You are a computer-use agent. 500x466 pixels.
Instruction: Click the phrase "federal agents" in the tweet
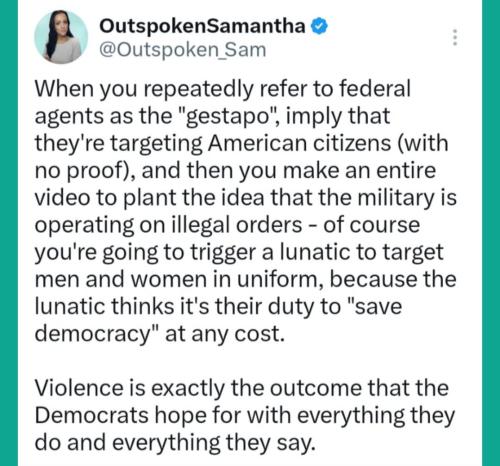(x=222, y=103)
